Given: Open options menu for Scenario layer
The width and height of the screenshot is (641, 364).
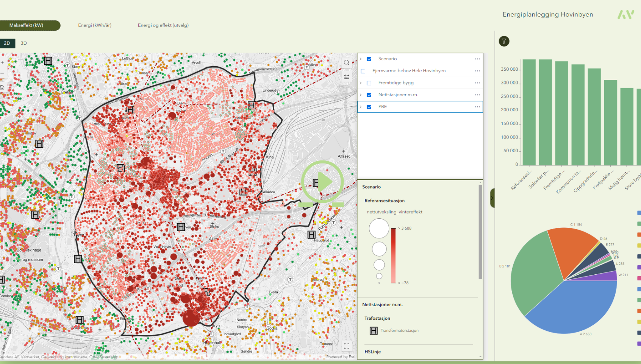Looking at the screenshot, I should 477,59.
